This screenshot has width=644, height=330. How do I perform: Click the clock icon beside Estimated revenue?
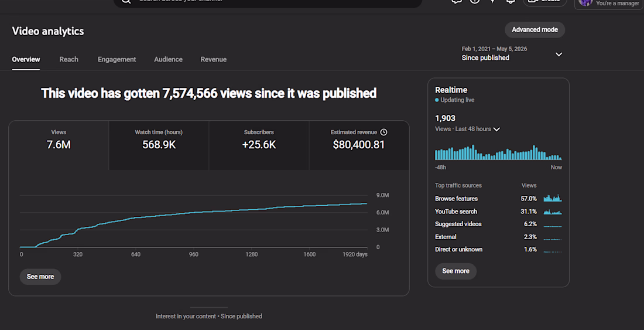[x=383, y=132]
